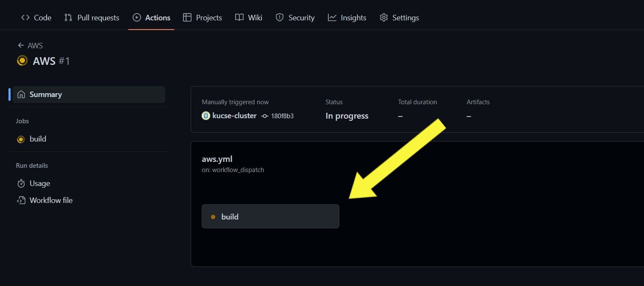Click the Workflow file code icon
This screenshot has height=286, width=644.
coord(21,200)
